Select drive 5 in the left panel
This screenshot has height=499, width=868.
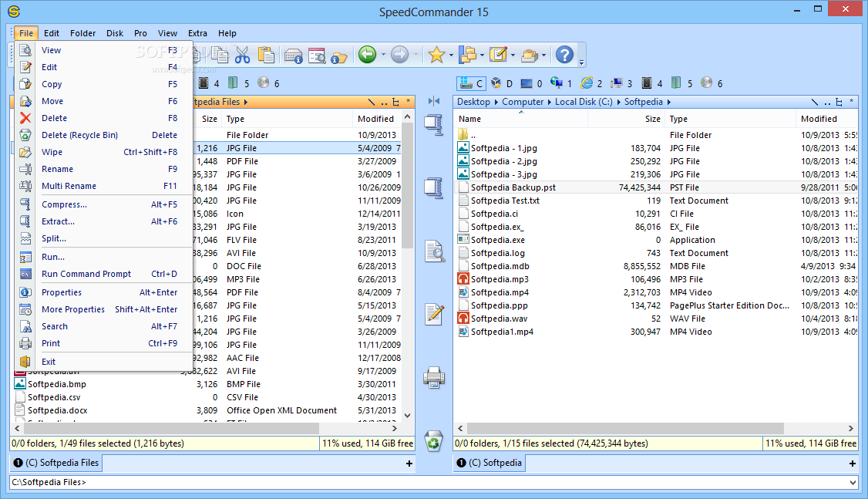pyautogui.click(x=238, y=83)
